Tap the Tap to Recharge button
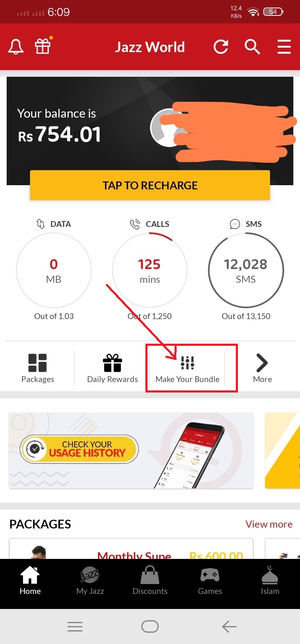This screenshot has height=644, width=300. point(150,185)
